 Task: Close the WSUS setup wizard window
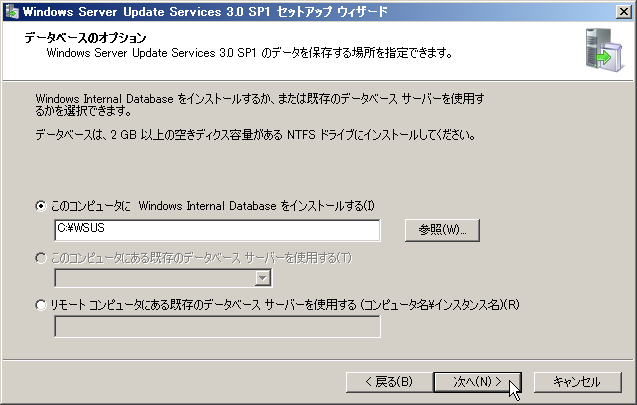[624, 11]
